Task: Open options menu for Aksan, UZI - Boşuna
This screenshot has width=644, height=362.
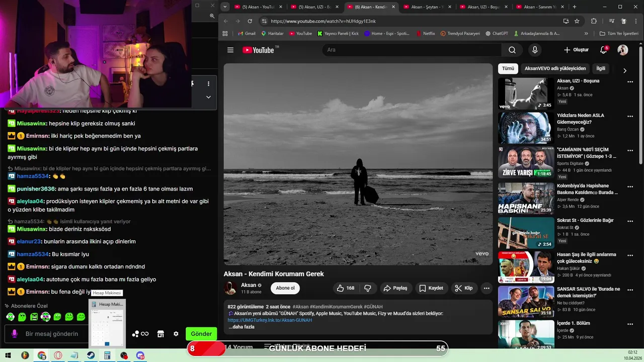Action: point(630,81)
